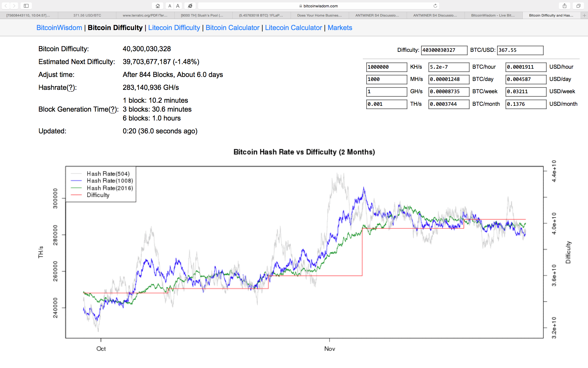The height and width of the screenshot is (368, 588).
Task: Open the (5.45763018 BTC) 1FLaP tab
Action: click(261, 15)
